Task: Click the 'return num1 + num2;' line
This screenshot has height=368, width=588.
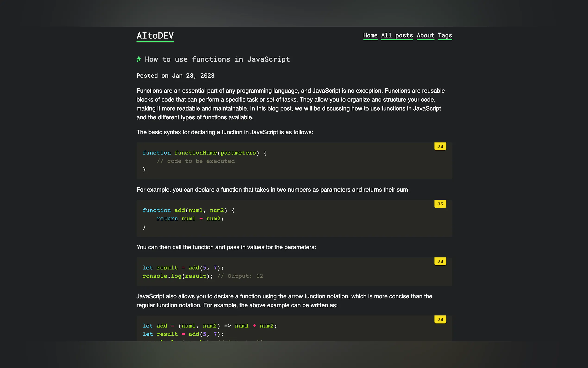Action: (190, 219)
